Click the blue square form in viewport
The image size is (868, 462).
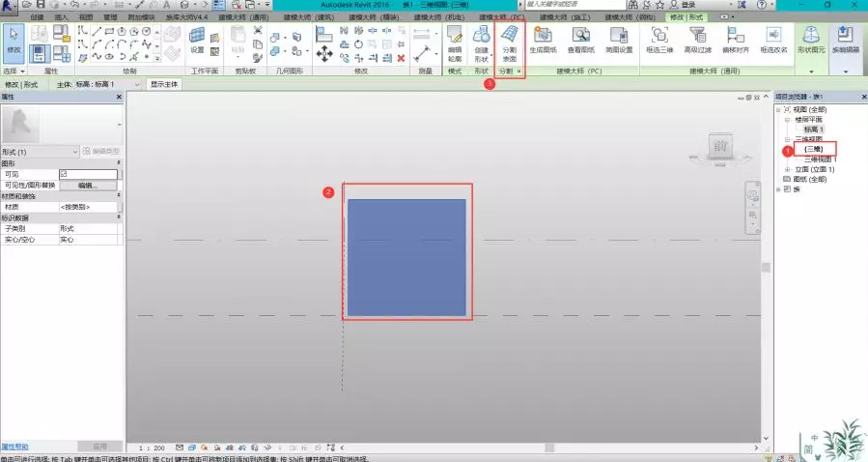coord(406,258)
